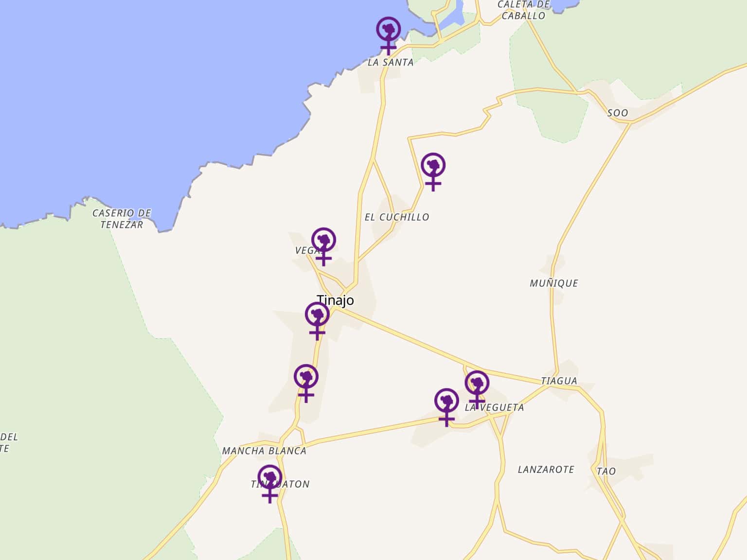Click the Soo place label

point(618,113)
